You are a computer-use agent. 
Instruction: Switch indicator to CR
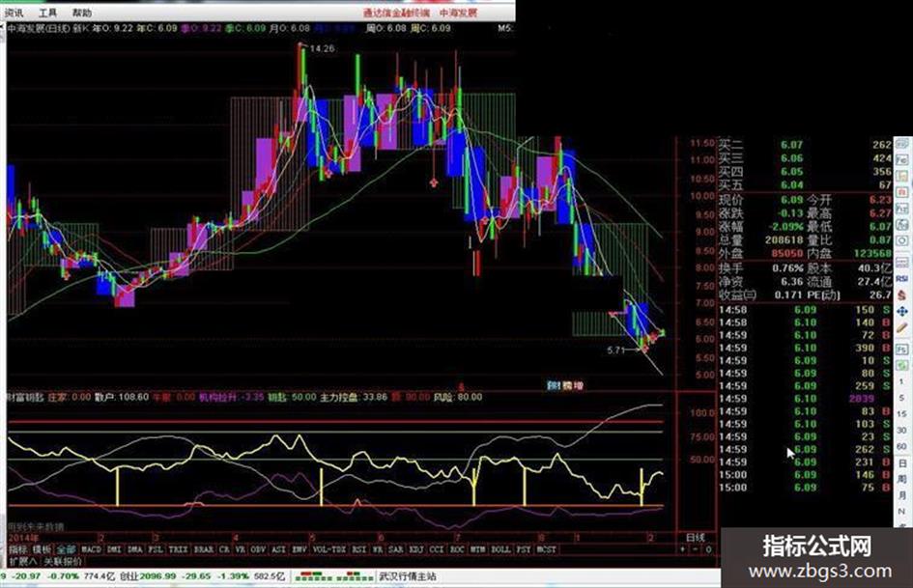click(225, 549)
